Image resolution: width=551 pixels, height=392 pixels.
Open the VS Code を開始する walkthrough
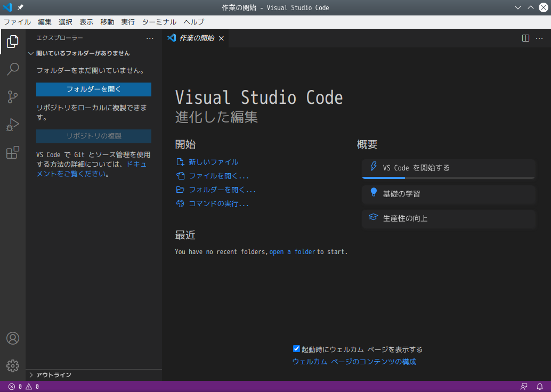(x=448, y=169)
